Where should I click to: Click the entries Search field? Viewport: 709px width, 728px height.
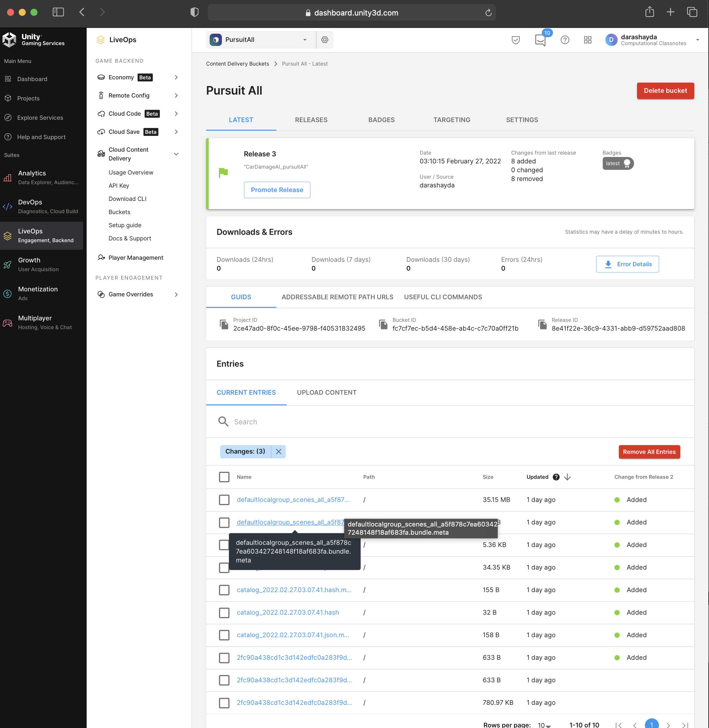click(335, 422)
